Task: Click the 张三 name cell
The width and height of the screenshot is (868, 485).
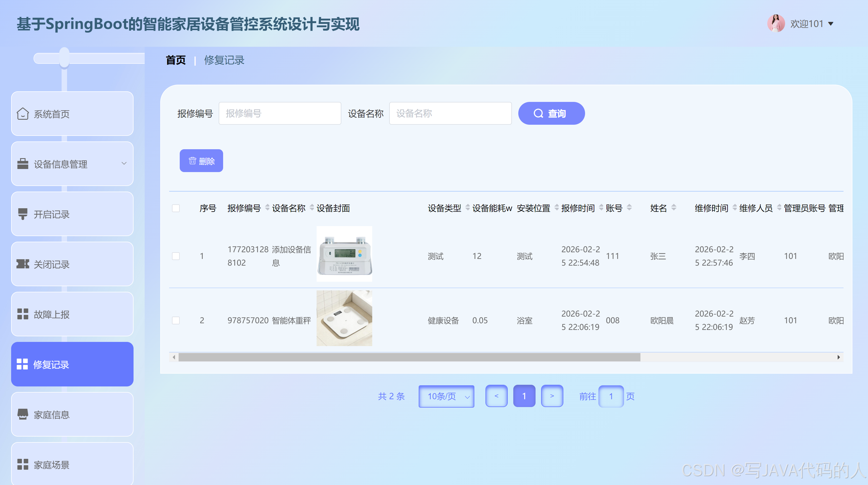Action: pyautogui.click(x=658, y=256)
